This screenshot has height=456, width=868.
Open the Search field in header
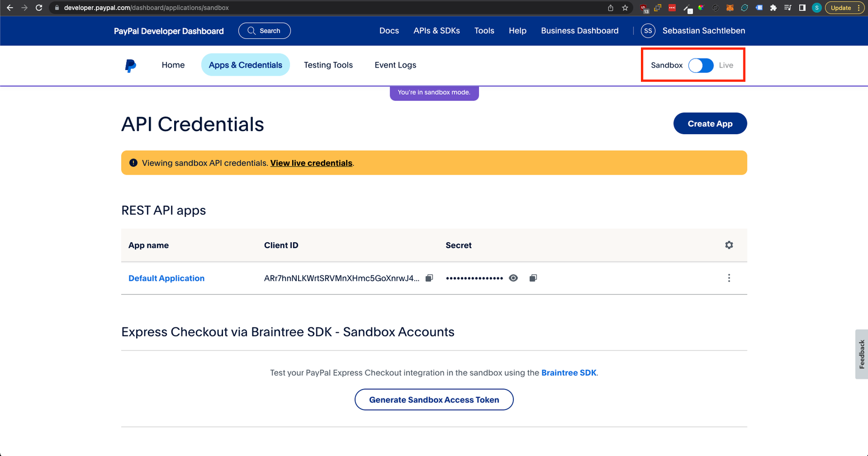tap(264, 31)
